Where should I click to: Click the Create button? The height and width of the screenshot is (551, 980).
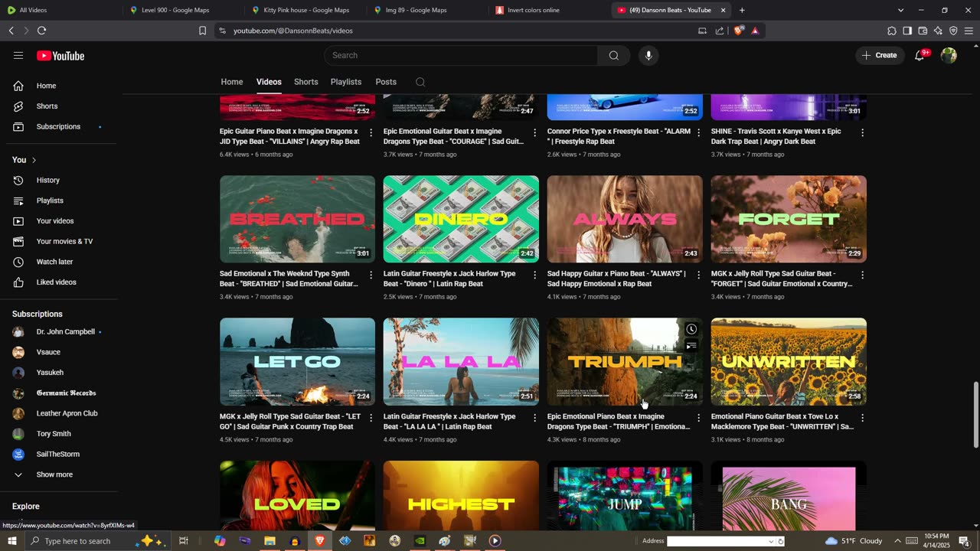click(x=880, y=55)
